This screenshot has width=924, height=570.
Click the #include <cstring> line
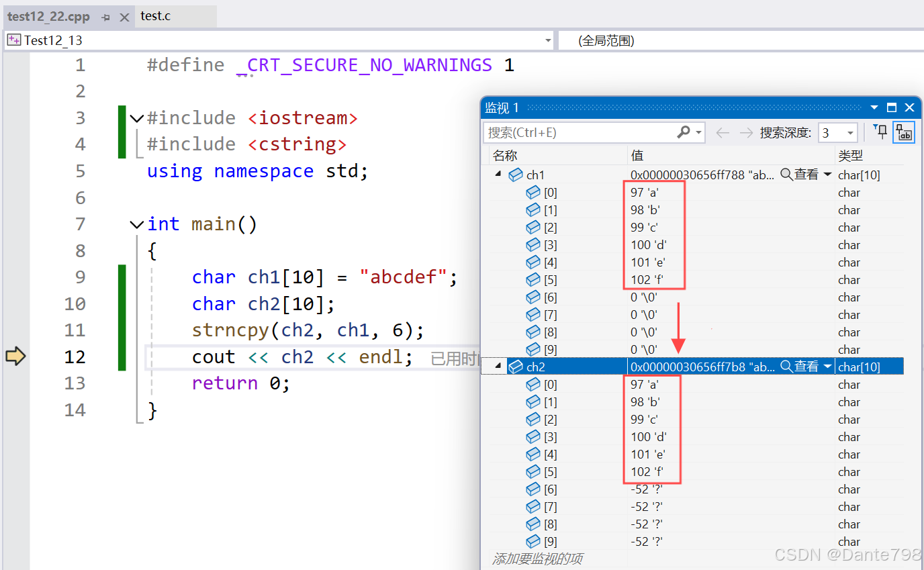pyautogui.click(x=246, y=144)
